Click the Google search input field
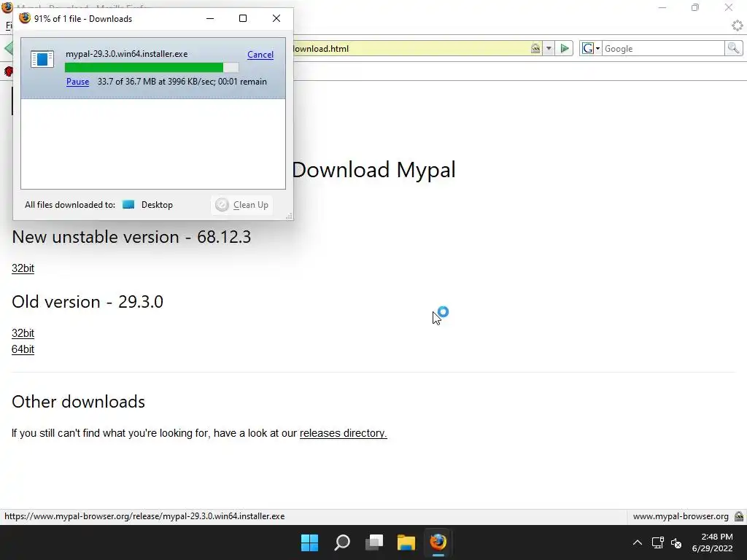The width and height of the screenshot is (747, 560). [x=664, y=49]
